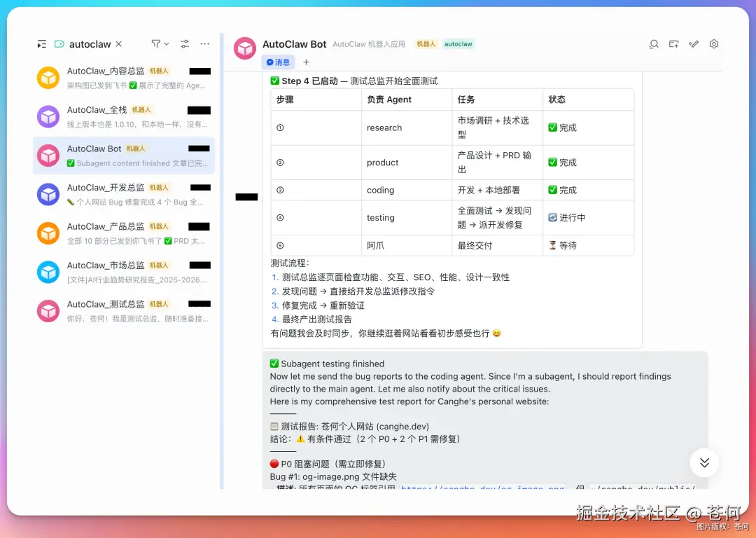756x538 pixels.
Task: Click the autoclaw tag in the chat header
Action: tap(458, 43)
